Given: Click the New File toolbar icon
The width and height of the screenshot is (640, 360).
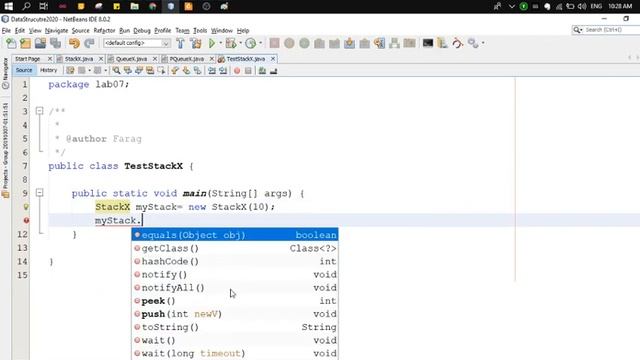Looking at the screenshot, I should coord(11,43).
